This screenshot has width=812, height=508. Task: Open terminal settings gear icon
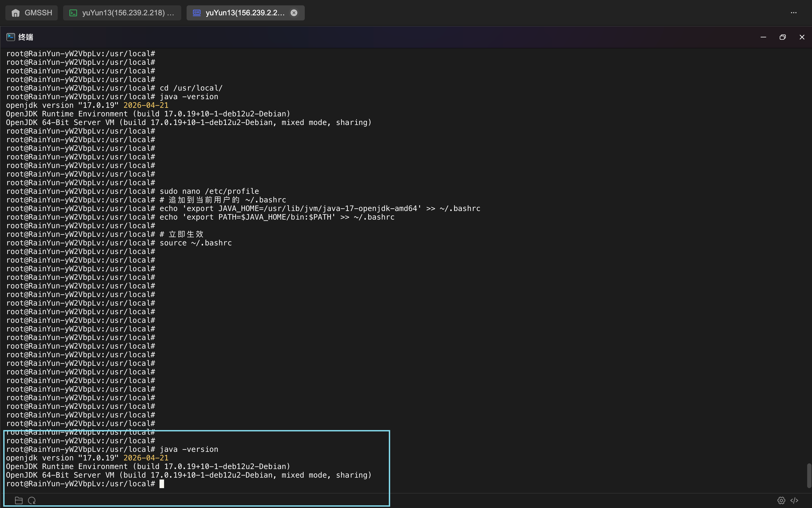pyautogui.click(x=781, y=500)
